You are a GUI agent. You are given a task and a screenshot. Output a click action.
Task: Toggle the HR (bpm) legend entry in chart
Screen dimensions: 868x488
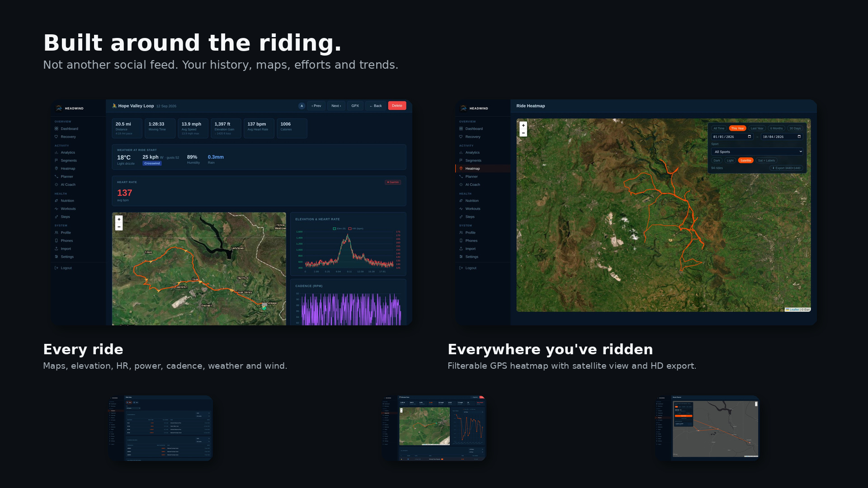(356, 229)
